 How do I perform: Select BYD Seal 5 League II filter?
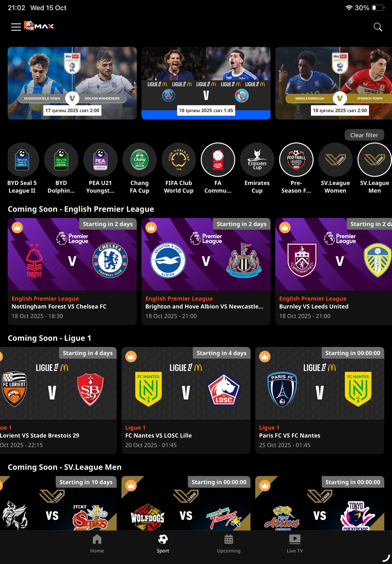(22, 168)
